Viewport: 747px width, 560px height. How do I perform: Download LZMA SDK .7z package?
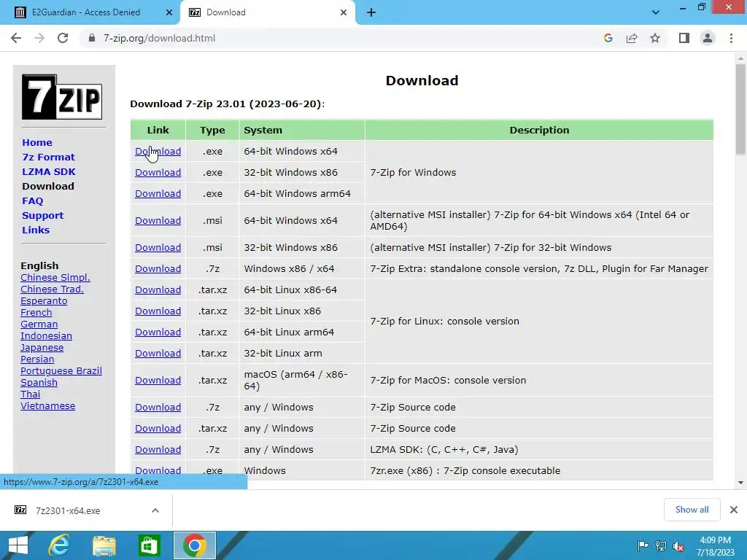click(158, 449)
